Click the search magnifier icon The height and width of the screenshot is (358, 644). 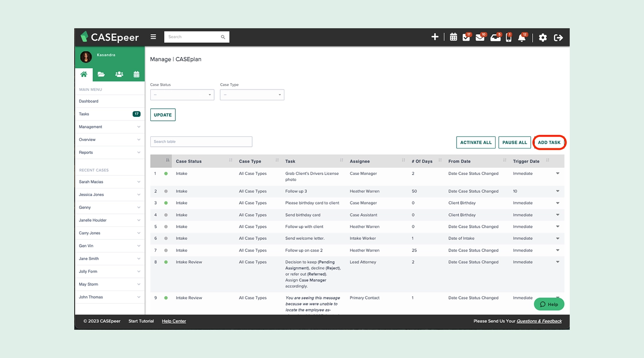[x=223, y=37]
